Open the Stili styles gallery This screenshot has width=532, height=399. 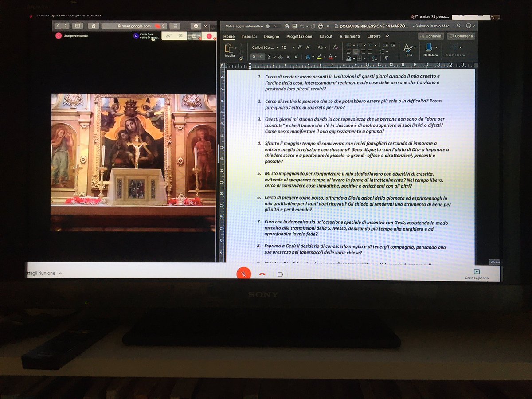tap(409, 50)
